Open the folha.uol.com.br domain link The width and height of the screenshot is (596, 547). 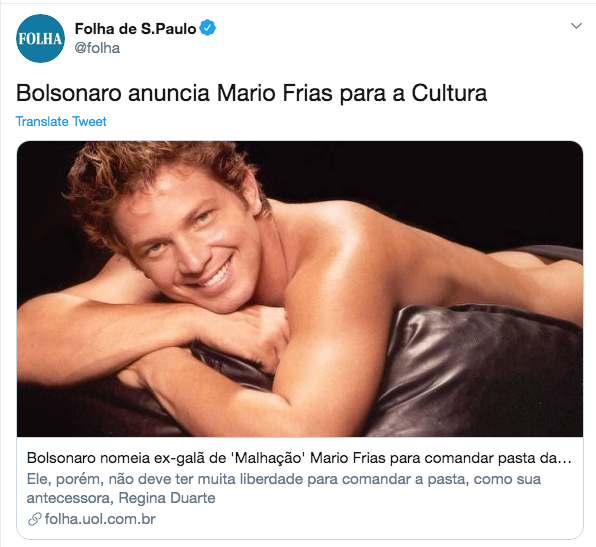100,519
